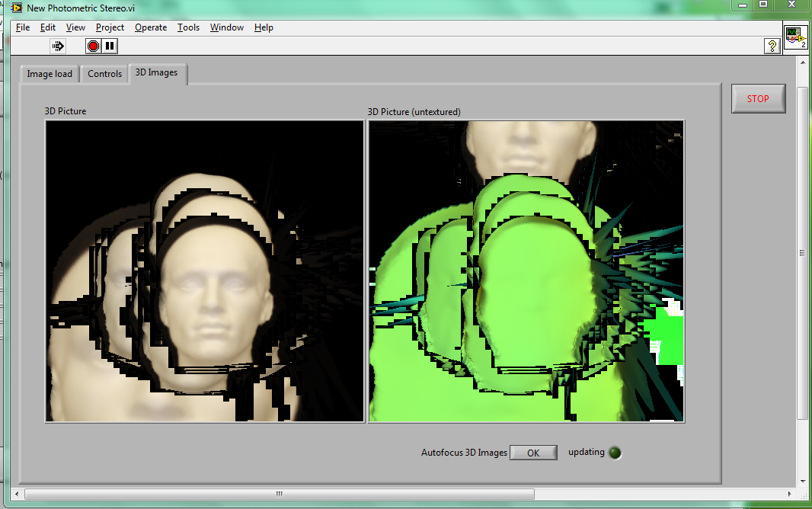
Task: Switch to the Controls tab
Action: tap(104, 74)
